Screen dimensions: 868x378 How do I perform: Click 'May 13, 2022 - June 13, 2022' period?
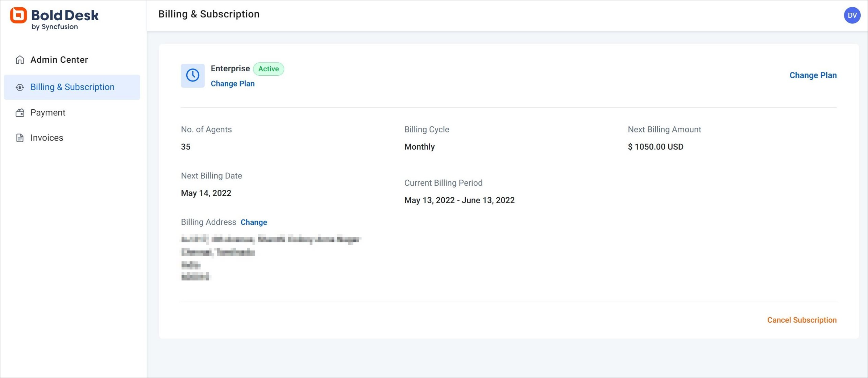pos(459,200)
